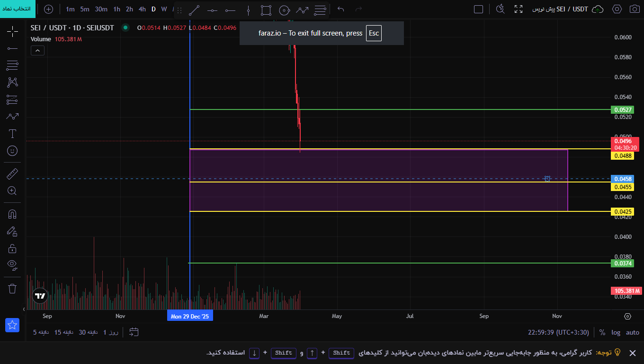Open the go-to-date calendar icon
644x364 pixels.
[134, 332]
